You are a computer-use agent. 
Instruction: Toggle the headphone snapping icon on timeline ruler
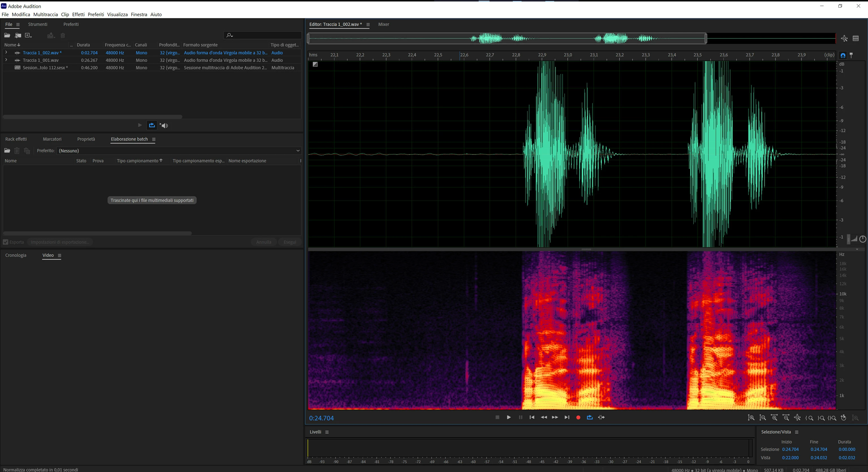click(x=843, y=55)
